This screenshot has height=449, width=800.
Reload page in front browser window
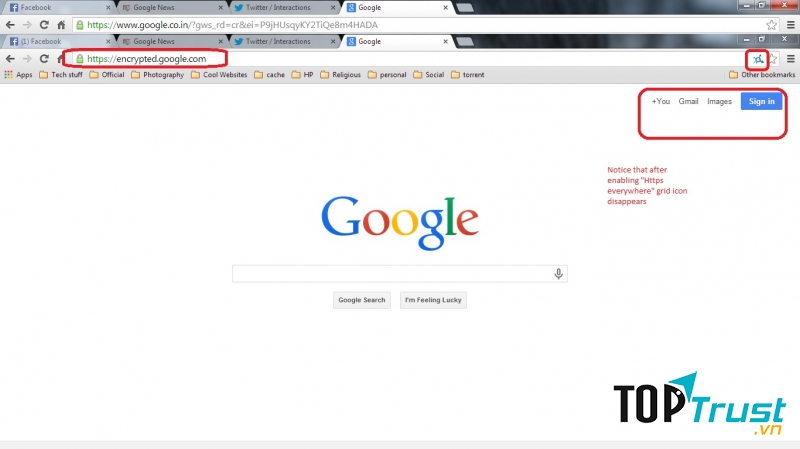click(x=44, y=59)
